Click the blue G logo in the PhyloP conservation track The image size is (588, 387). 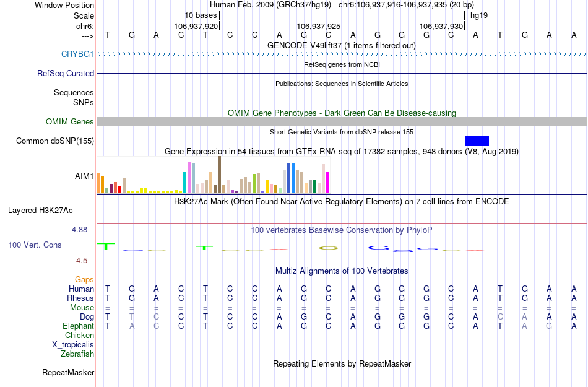pyautogui.click(x=378, y=248)
